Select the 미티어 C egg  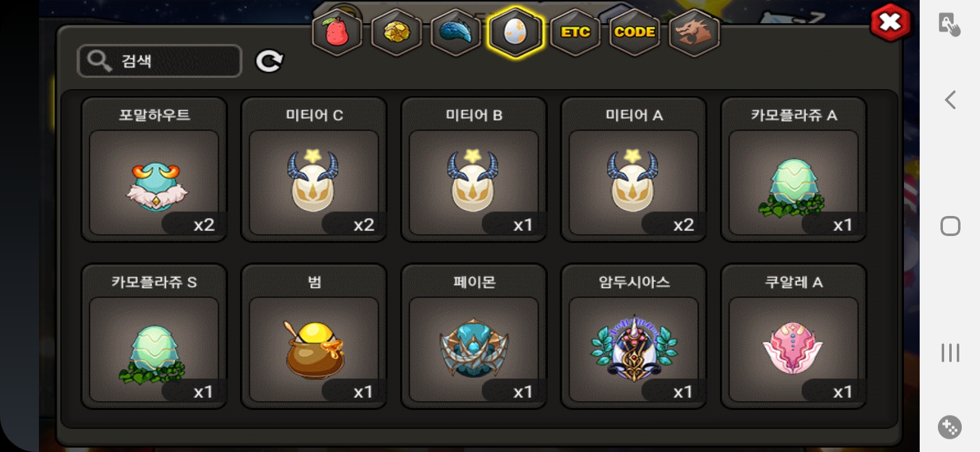tap(314, 169)
